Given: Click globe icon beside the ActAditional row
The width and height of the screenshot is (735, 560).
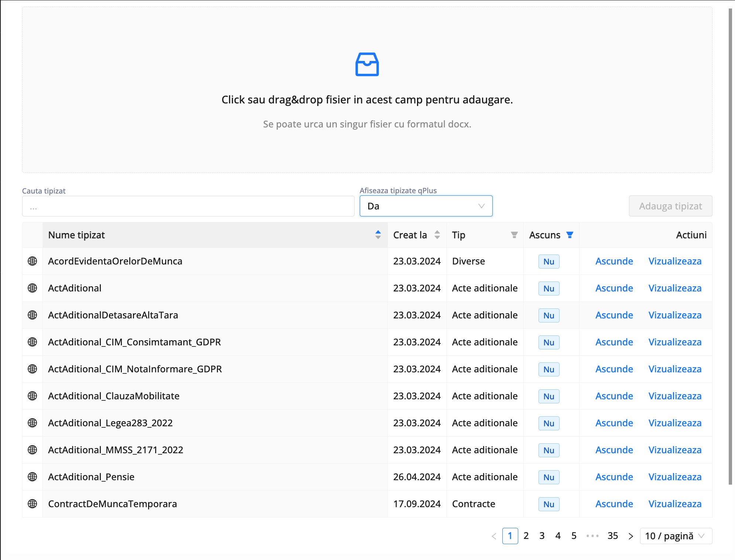Looking at the screenshot, I should tap(33, 288).
